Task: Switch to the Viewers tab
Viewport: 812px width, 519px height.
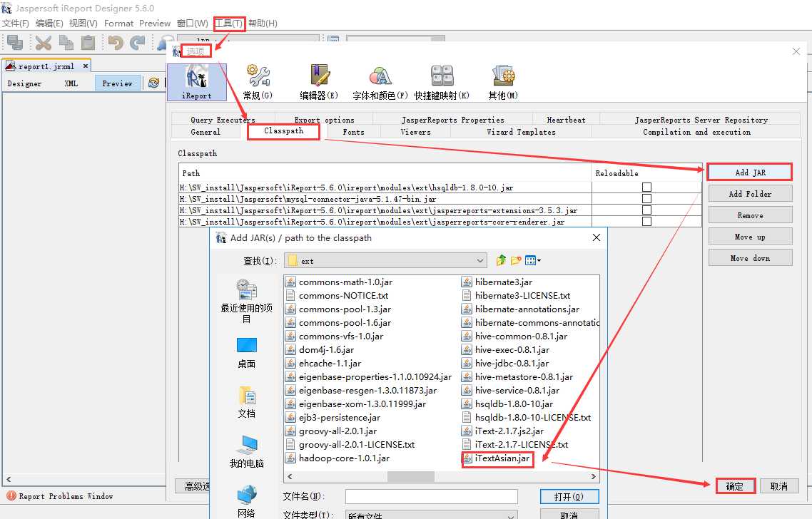Action: [415, 132]
